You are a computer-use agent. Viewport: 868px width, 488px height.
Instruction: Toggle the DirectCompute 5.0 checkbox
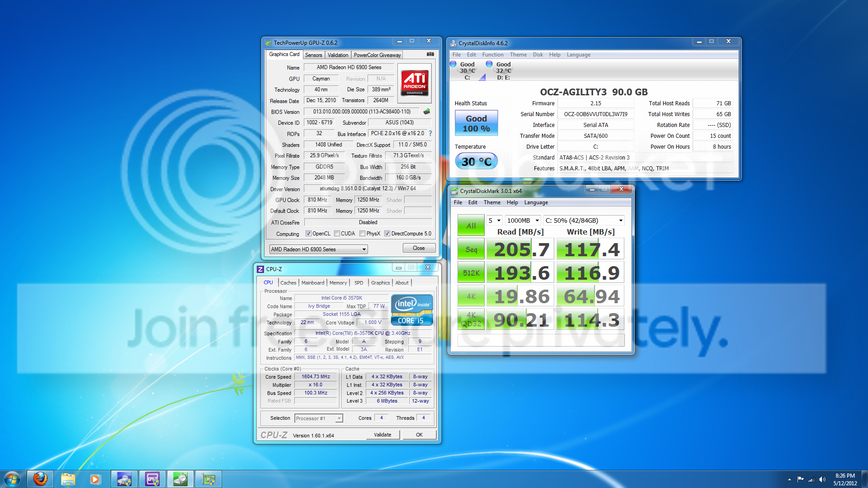387,234
